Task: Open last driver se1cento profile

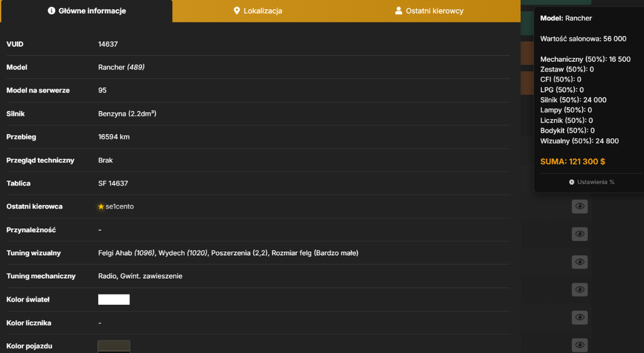Action: pos(120,207)
